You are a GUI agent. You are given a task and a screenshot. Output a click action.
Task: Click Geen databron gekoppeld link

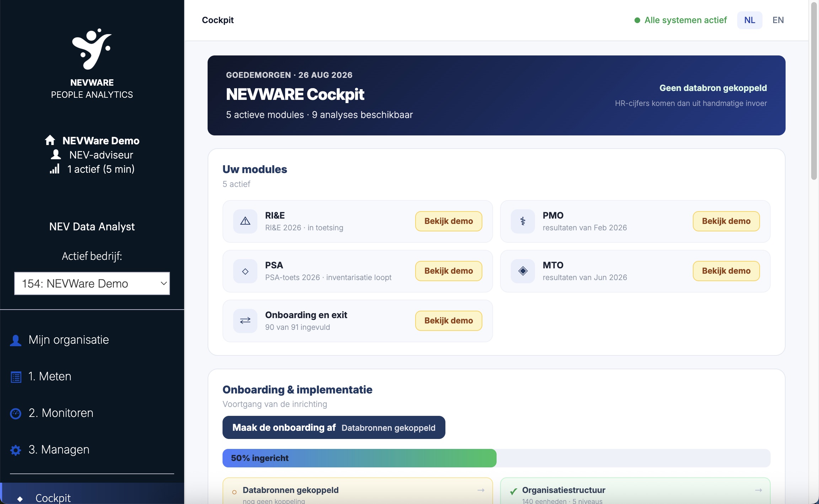click(x=713, y=88)
